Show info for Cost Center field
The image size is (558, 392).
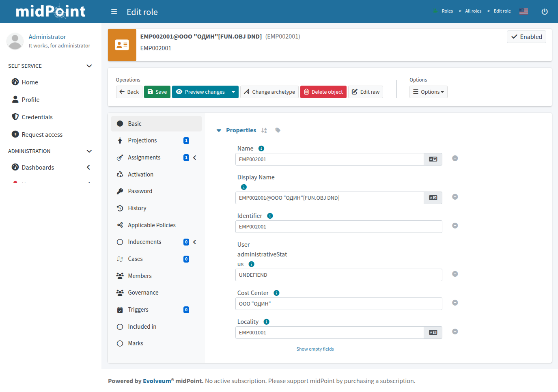[276, 293]
